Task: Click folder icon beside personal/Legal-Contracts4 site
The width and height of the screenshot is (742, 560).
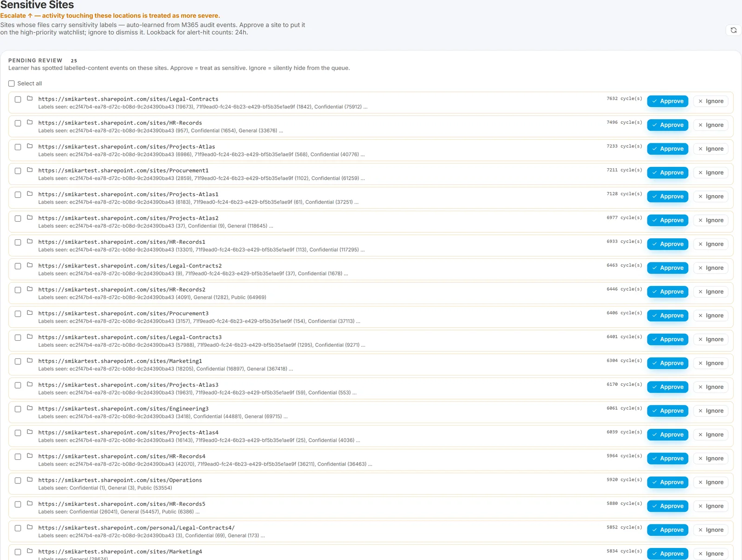Action: pos(30,527)
